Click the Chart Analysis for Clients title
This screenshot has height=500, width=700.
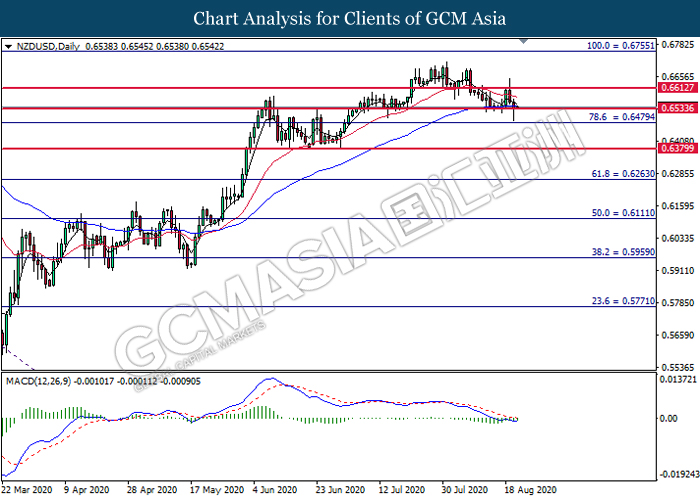(350, 19)
